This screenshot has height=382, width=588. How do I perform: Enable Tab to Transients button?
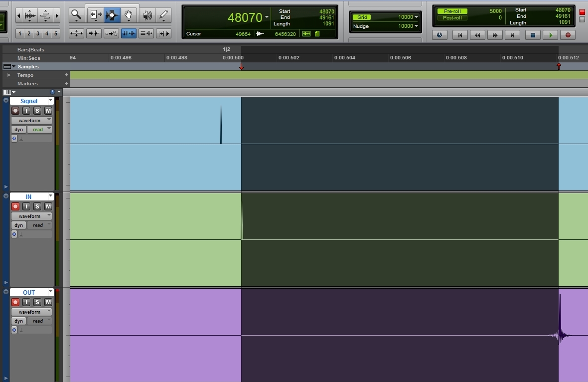click(x=94, y=33)
